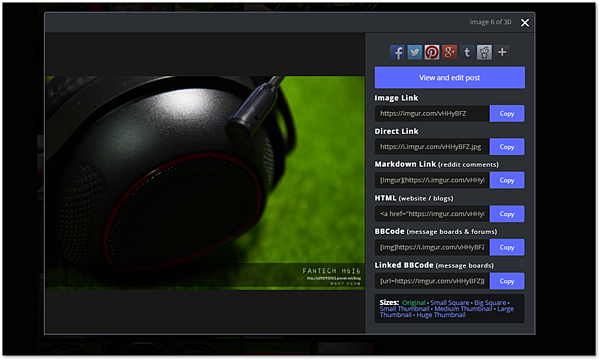The width and height of the screenshot is (600, 360).
Task: Click View and edit post button
Action: pyautogui.click(x=450, y=78)
